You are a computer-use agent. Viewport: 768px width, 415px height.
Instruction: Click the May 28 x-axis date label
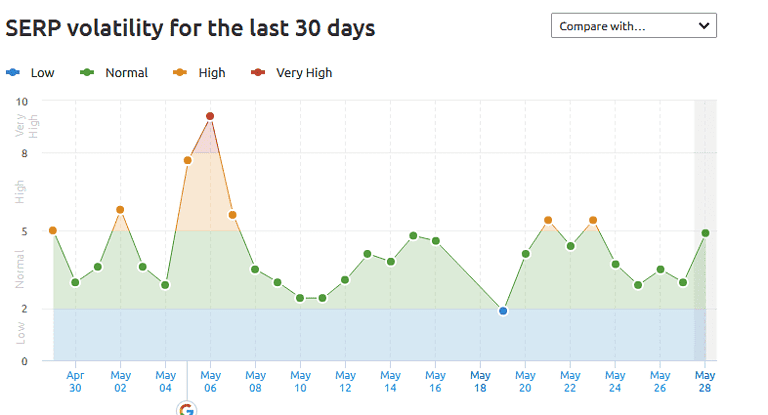click(705, 381)
